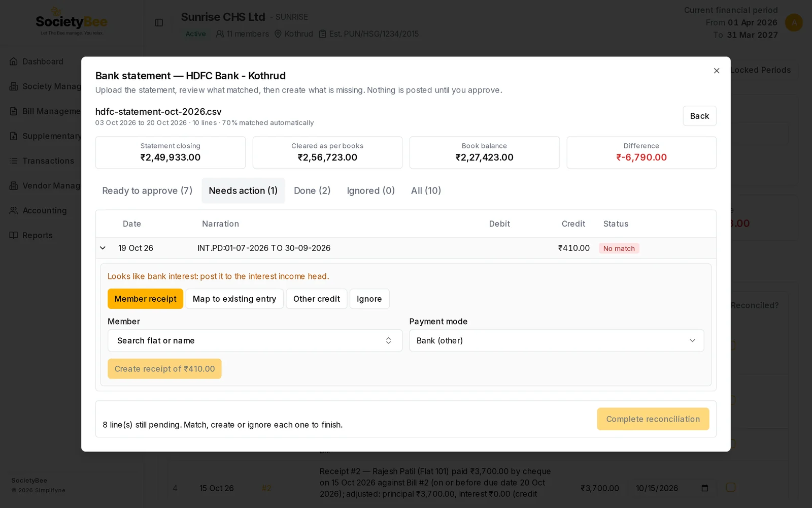Image resolution: width=812 pixels, height=508 pixels.
Task: Select Map to existing entry
Action: 234,299
